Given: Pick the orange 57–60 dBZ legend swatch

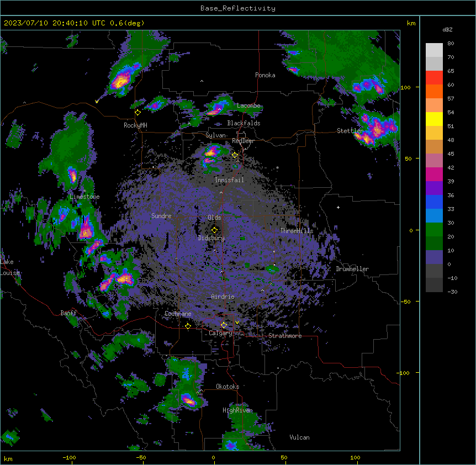Looking at the screenshot, I should point(434,91).
